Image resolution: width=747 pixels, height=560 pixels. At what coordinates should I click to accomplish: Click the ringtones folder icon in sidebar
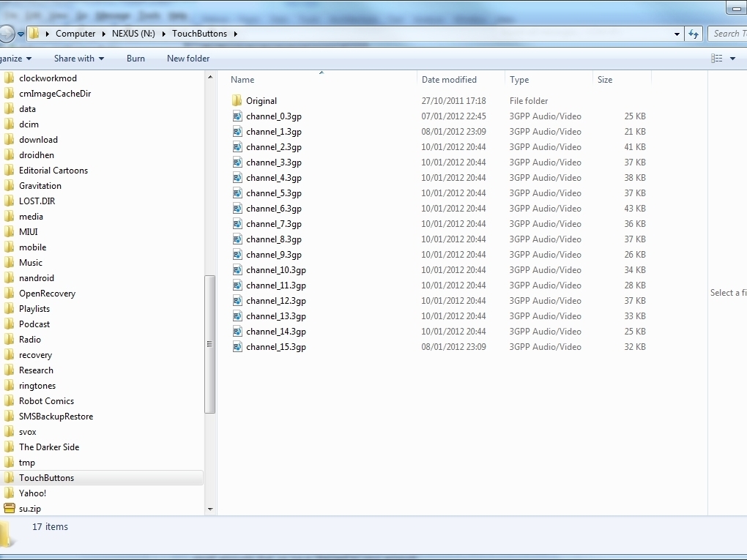pyautogui.click(x=9, y=385)
